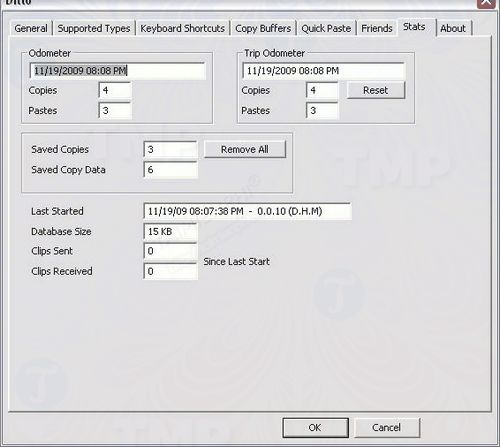
Task: Click the Trip Odometer date field
Action: coord(323,71)
